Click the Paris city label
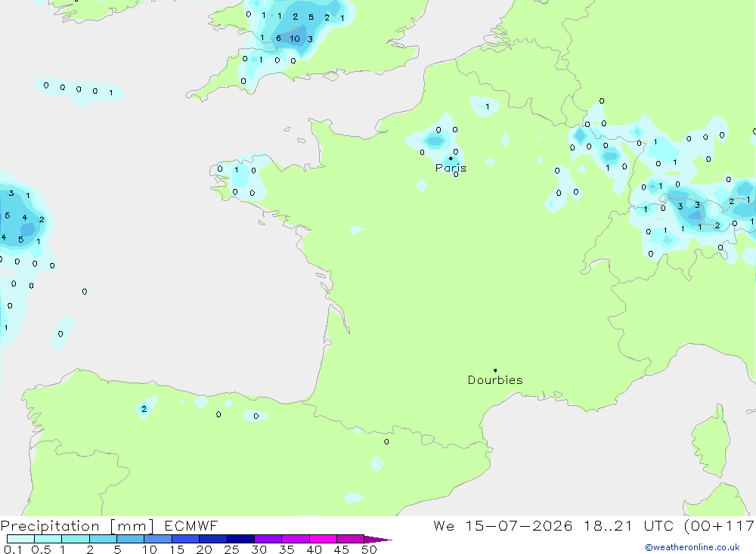Viewport: 756px width, 554px height. coord(451,168)
